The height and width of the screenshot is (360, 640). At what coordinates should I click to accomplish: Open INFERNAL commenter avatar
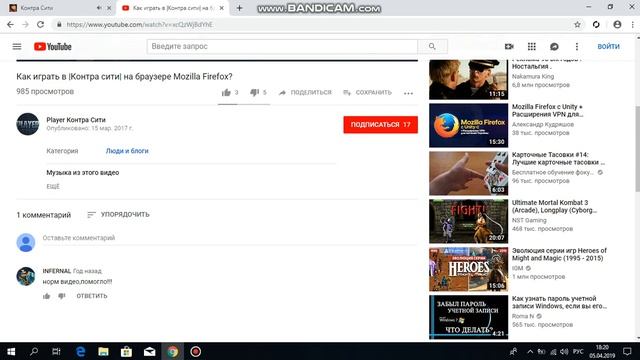coord(26,276)
